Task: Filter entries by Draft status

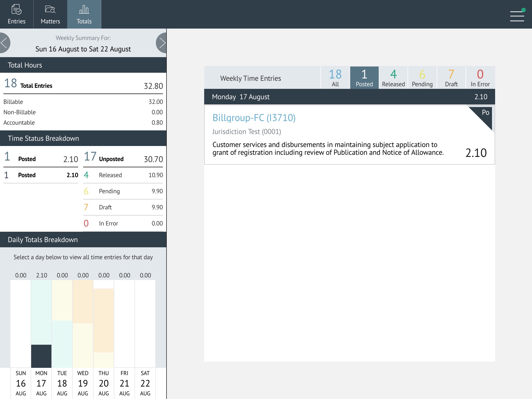Action: 451,78
